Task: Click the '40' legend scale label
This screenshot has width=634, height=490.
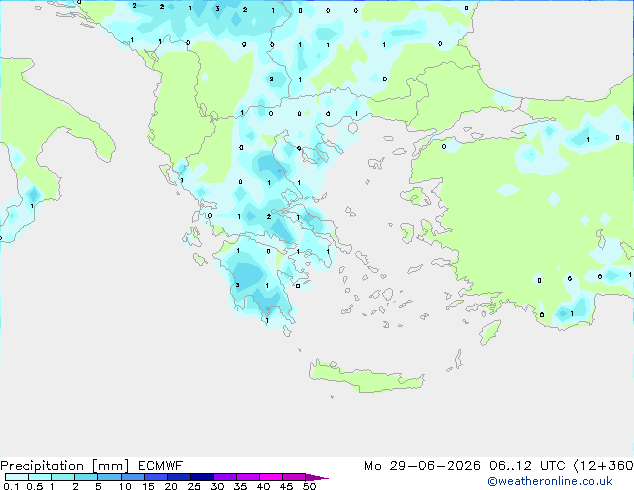Action: [x=263, y=486]
